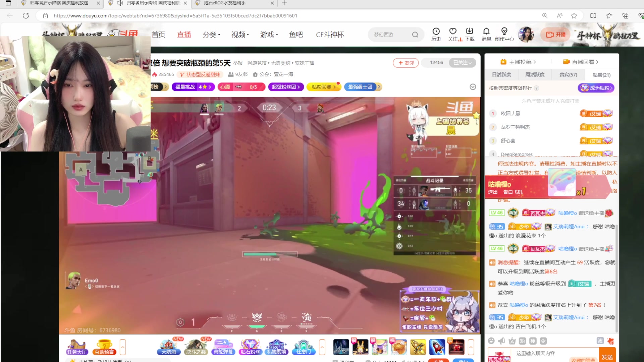Viewport: 644px width, 362px height.
Task: Switch to the 周活跃度 tab
Action: (x=535, y=74)
